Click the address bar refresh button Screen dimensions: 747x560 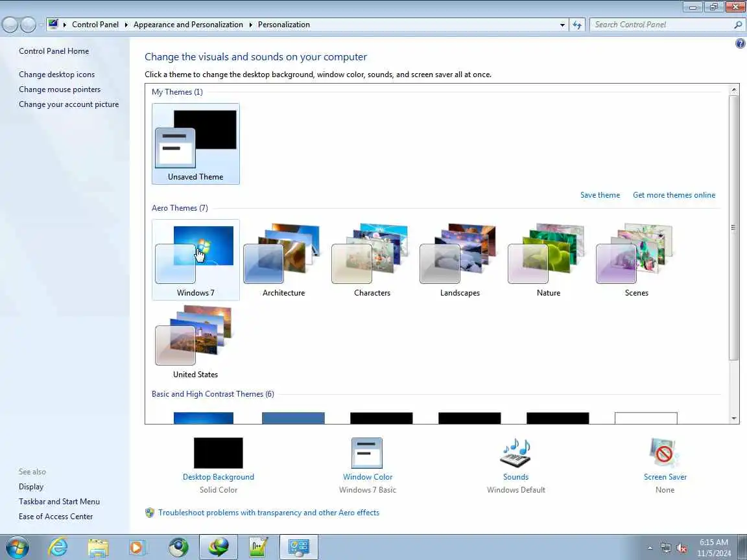tap(577, 25)
